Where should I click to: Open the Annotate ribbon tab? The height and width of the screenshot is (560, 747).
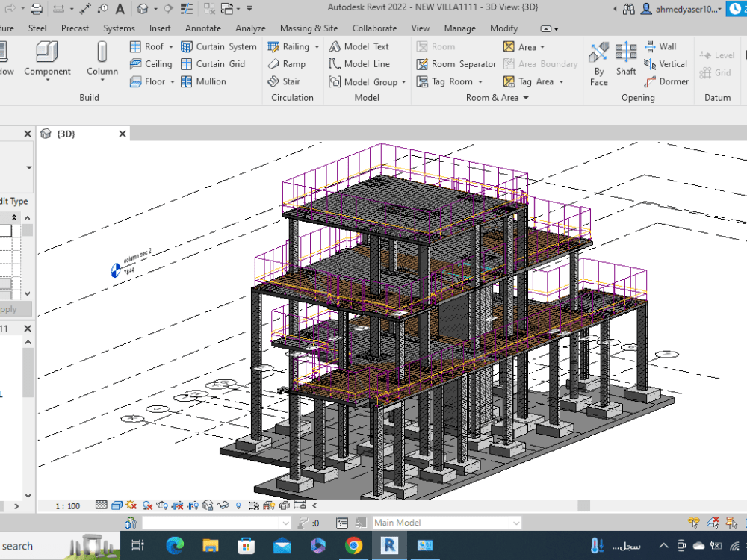(x=203, y=28)
